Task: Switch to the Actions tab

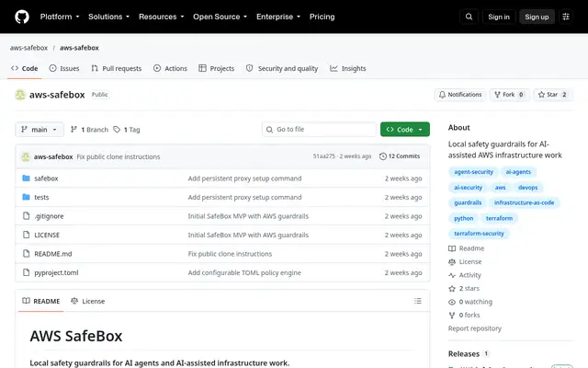Action: 170,68
